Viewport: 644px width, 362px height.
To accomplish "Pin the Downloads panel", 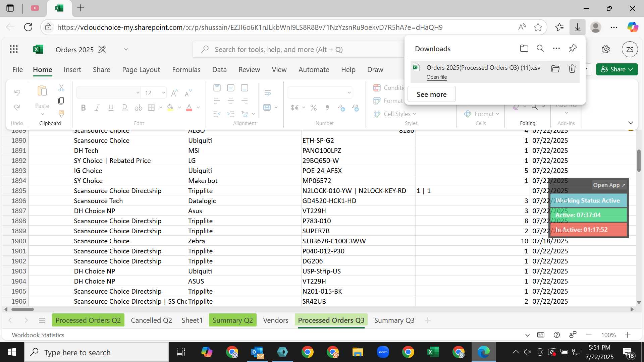I will (573, 48).
